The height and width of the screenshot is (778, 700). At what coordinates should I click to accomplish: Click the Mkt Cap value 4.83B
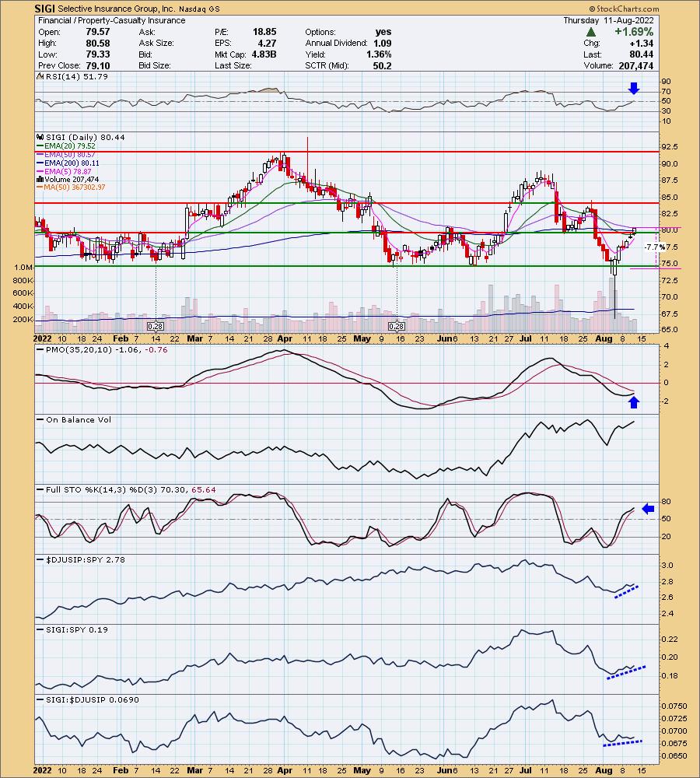coord(264,54)
